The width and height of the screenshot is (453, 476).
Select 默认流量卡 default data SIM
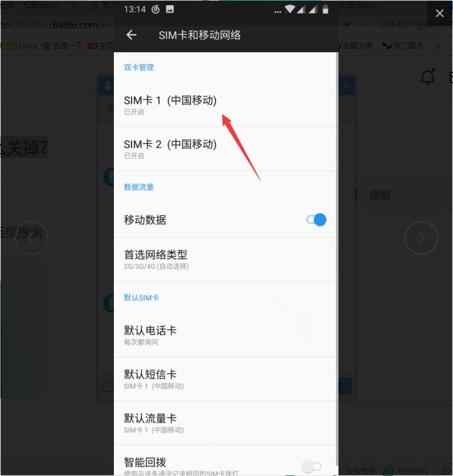pos(225,423)
